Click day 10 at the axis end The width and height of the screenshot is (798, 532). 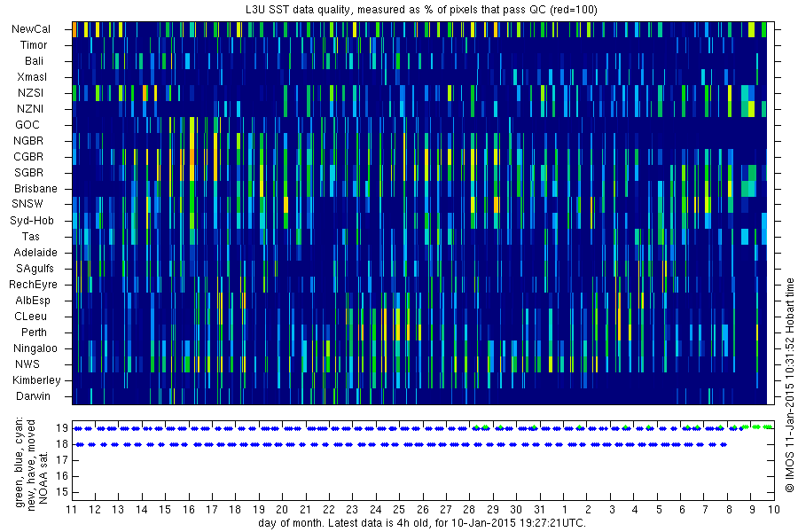point(773,510)
